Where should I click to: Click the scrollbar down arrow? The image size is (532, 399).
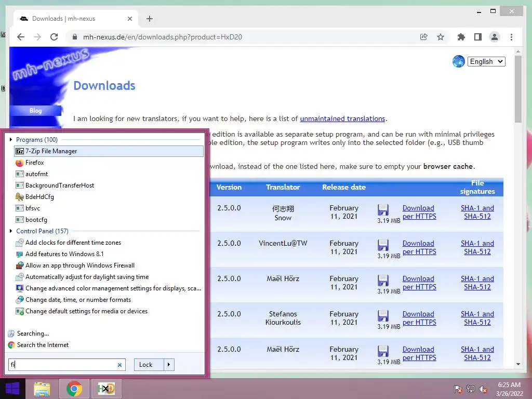[518, 364]
